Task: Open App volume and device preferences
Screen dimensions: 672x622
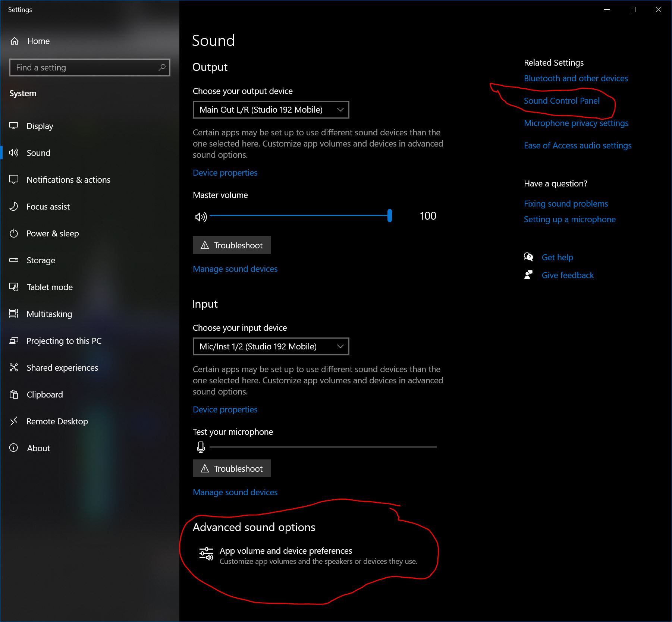Action: [286, 551]
